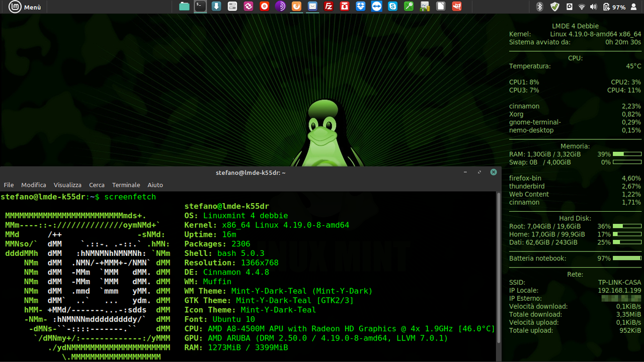The height and width of the screenshot is (362, 644).
Task: Open the terminal File menu
Action: pyautogui.click(x=9, y=185)
